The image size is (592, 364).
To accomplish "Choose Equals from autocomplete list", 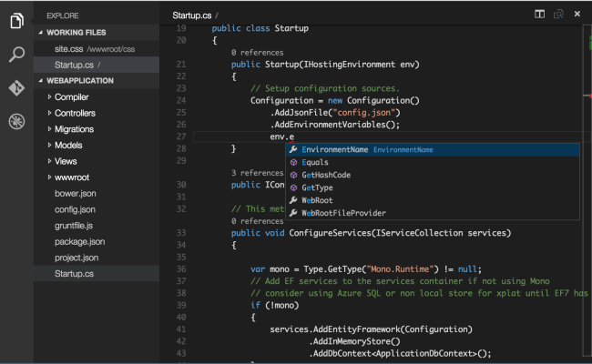I will pyautogui.click(x=433, y=162).
